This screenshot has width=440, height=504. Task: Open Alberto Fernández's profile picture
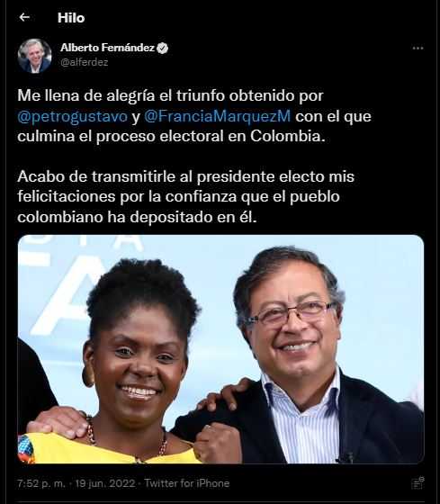coord(35,56)
